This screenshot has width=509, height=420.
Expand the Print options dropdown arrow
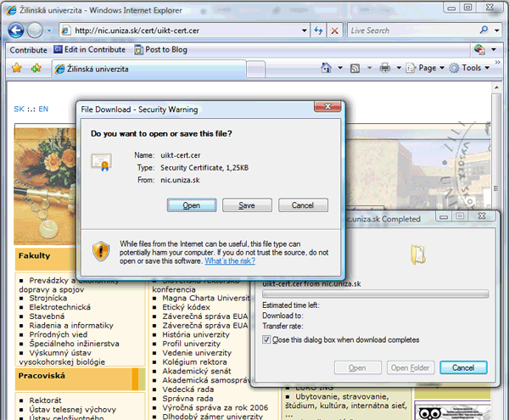(399, 68)
